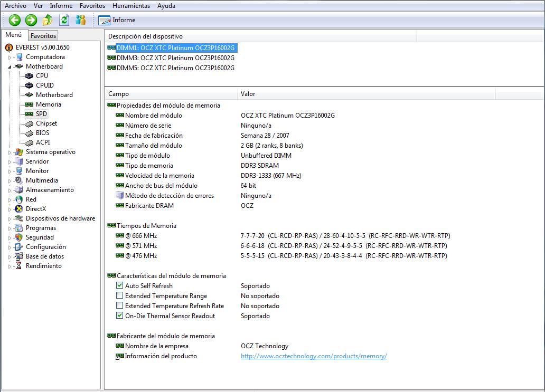Click the Rendimiento hourglass icon
Screen dimensions: 545x392
pos(19,265)
